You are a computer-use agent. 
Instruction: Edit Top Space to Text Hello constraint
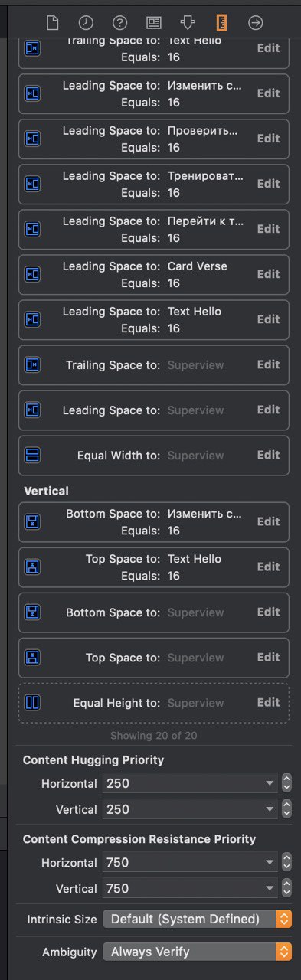(x=268, y=567)
